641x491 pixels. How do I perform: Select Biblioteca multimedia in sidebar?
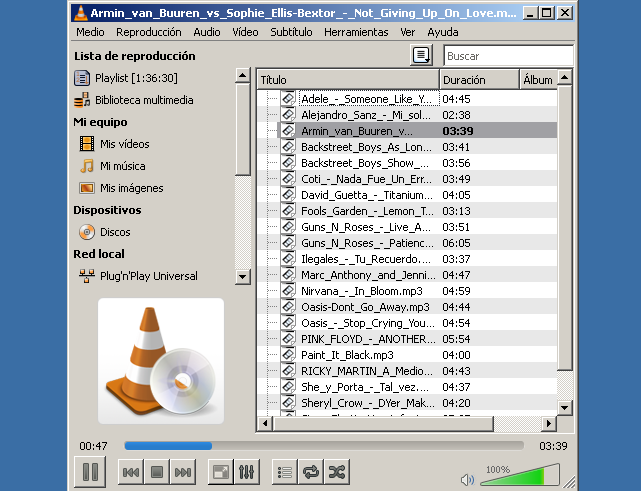134,100
